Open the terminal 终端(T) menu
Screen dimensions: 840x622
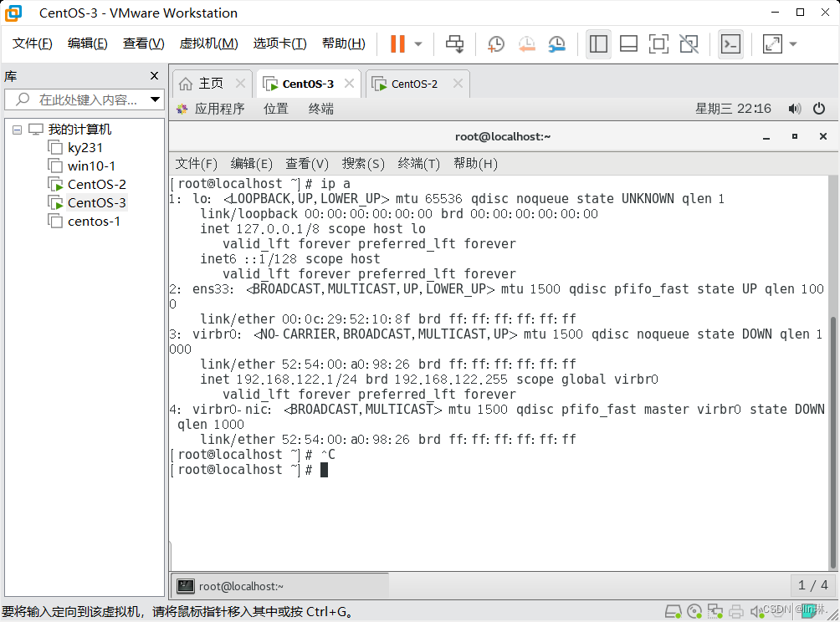(419, 164)
